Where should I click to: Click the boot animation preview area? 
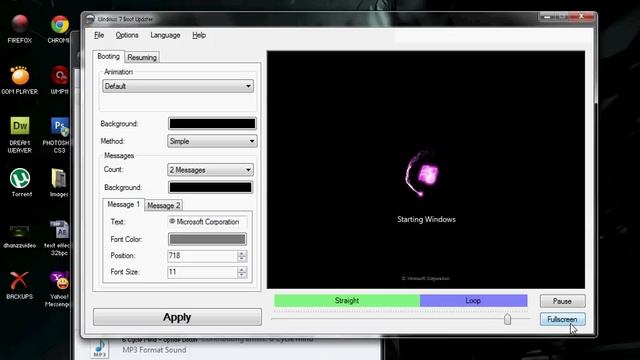click(x=426, y=170)
